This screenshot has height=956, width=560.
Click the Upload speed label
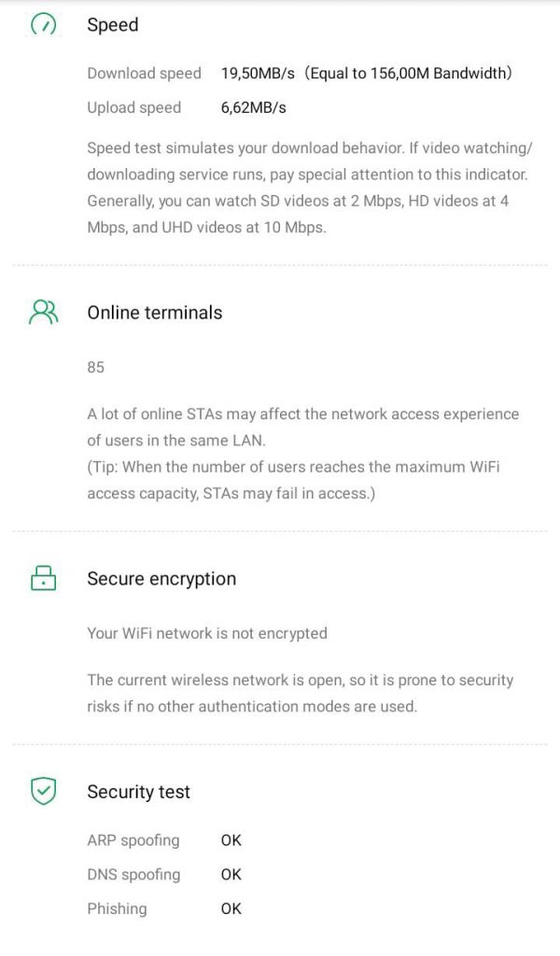[x=133, y=107]
